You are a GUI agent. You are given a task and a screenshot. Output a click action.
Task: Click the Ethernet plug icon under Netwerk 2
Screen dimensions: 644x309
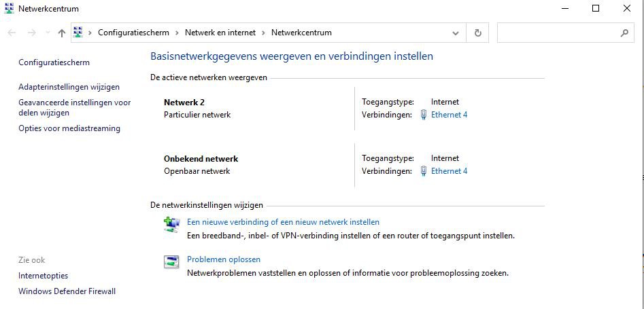(x=424, y=115)
